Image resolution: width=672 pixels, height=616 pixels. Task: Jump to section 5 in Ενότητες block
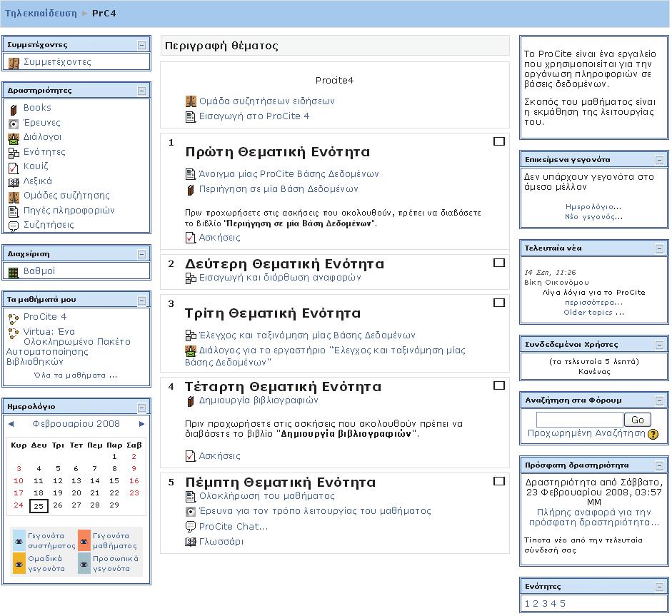tap(562, 604)
